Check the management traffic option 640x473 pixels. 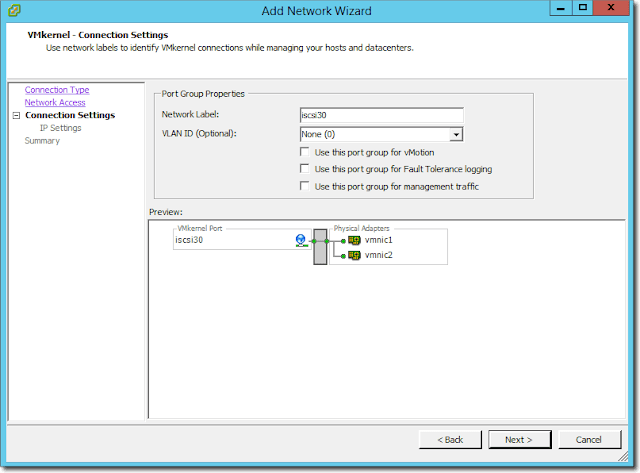(305, 186)
